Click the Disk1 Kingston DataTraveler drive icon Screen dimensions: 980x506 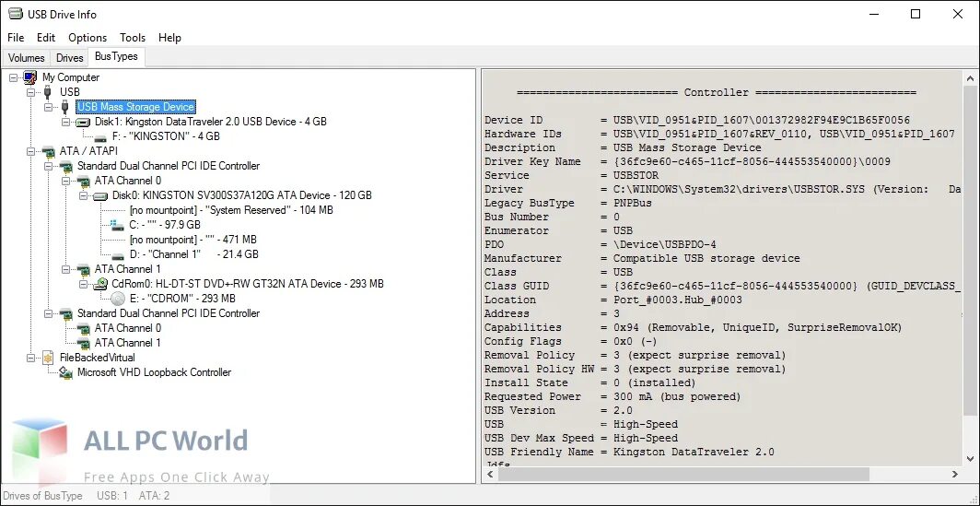coord(83,122)
